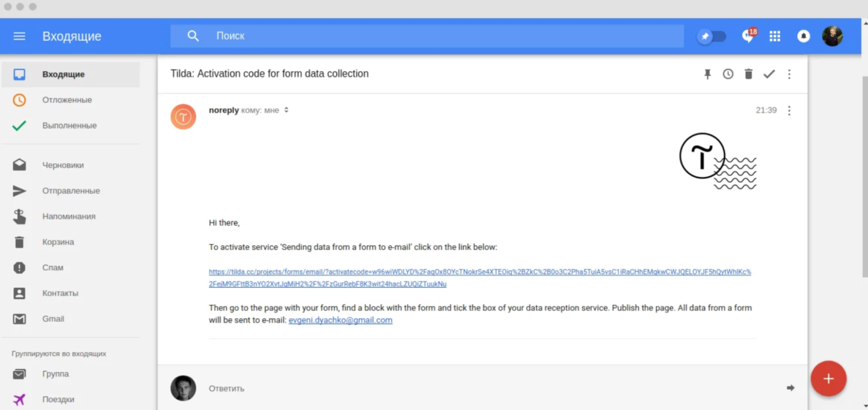The image size is (868, 410).
Task: Delete the email with trash icon
Action: point(748,74)
